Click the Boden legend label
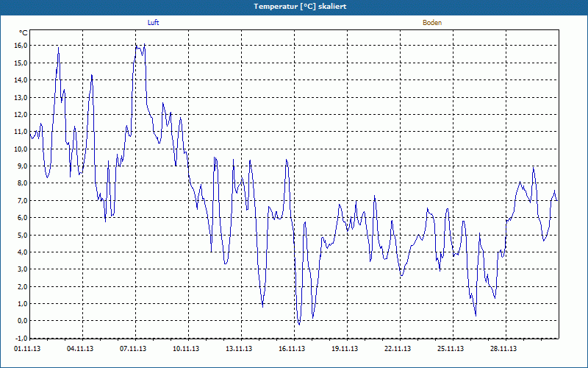The width and height of the screenshot is (588, 368). tap(432, 23)
